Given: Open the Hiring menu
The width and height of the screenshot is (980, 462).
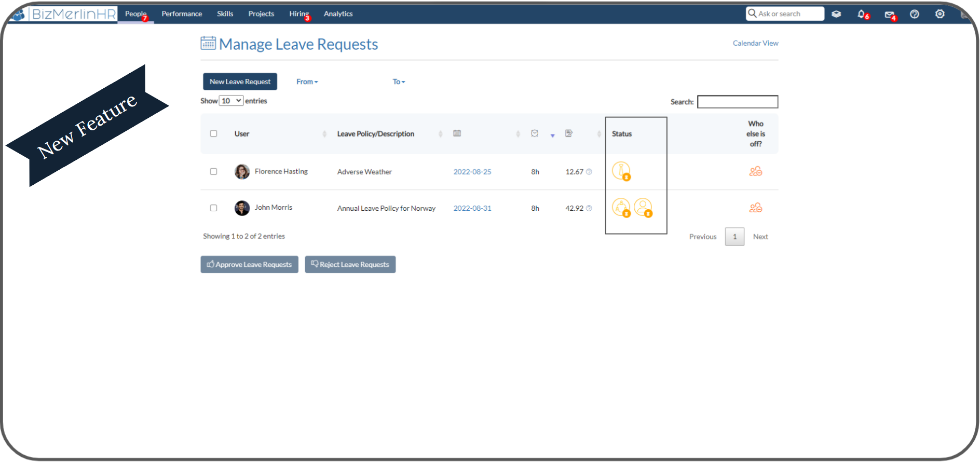Looking at the screenshot, I should [300, 14].
